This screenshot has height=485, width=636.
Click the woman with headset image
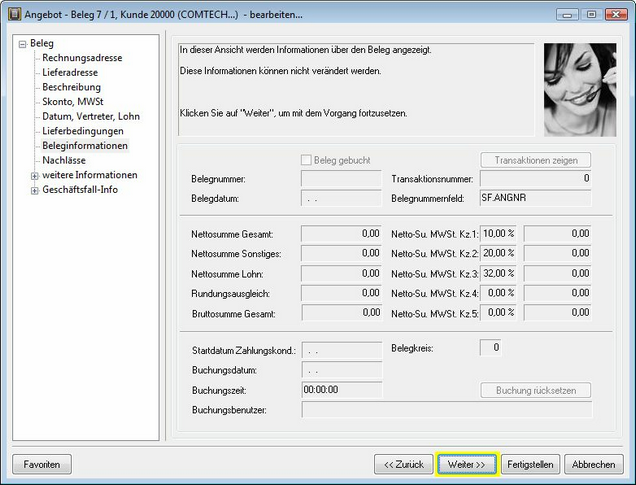point(580,89)
